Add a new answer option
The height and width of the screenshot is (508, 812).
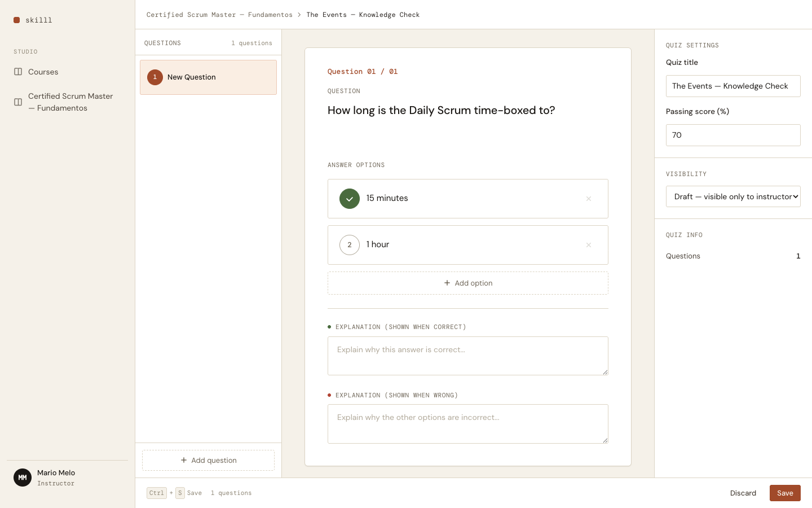[x=468, y=283]
